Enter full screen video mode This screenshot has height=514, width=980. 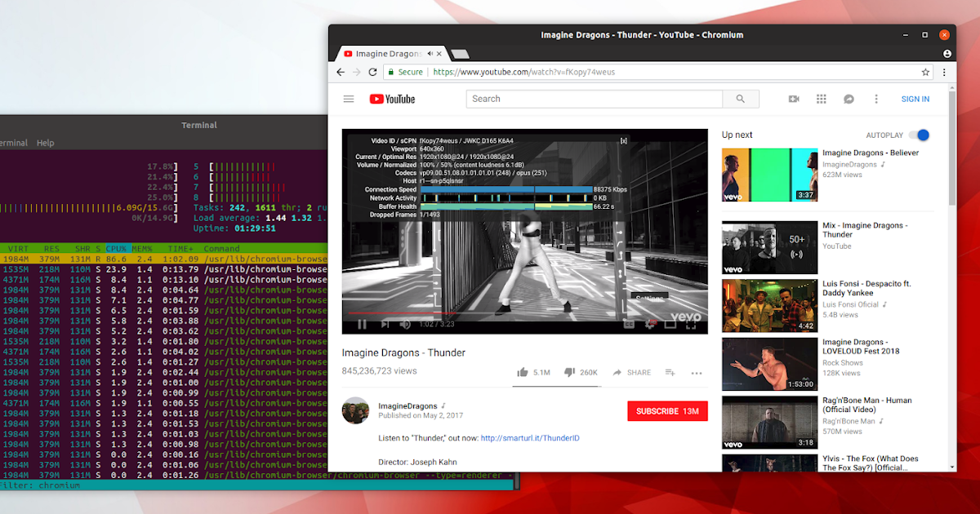(x=691, y=324)
